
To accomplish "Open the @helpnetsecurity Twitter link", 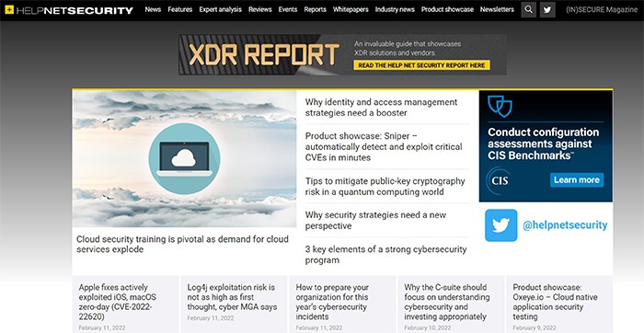I will click(x=565, y=225).
